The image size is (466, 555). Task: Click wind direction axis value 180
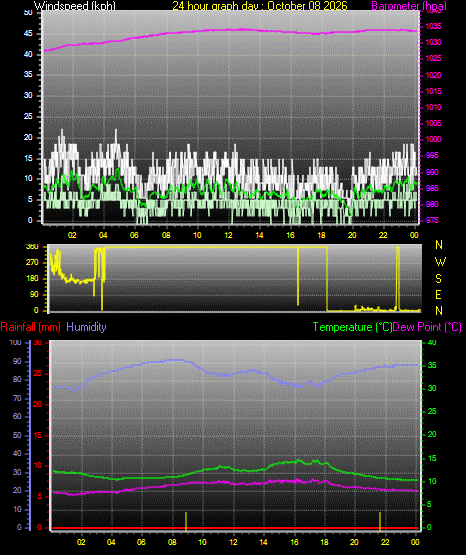coord(32,279)
